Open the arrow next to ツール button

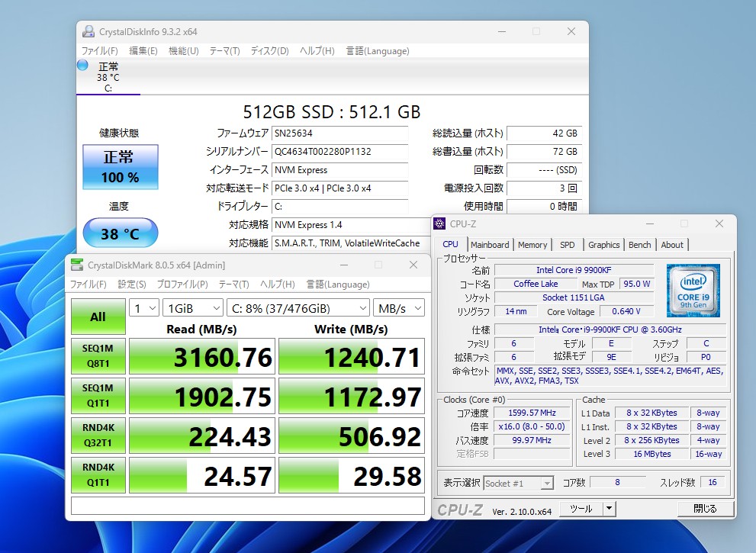click(x=610, y=508)
